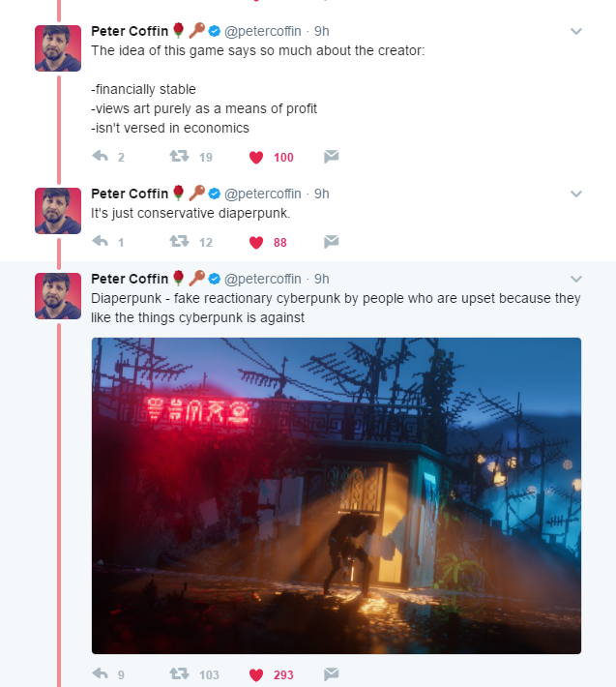Toggle like on tweet with 88 likes
The image size is (616, 687).
(256, 242)
